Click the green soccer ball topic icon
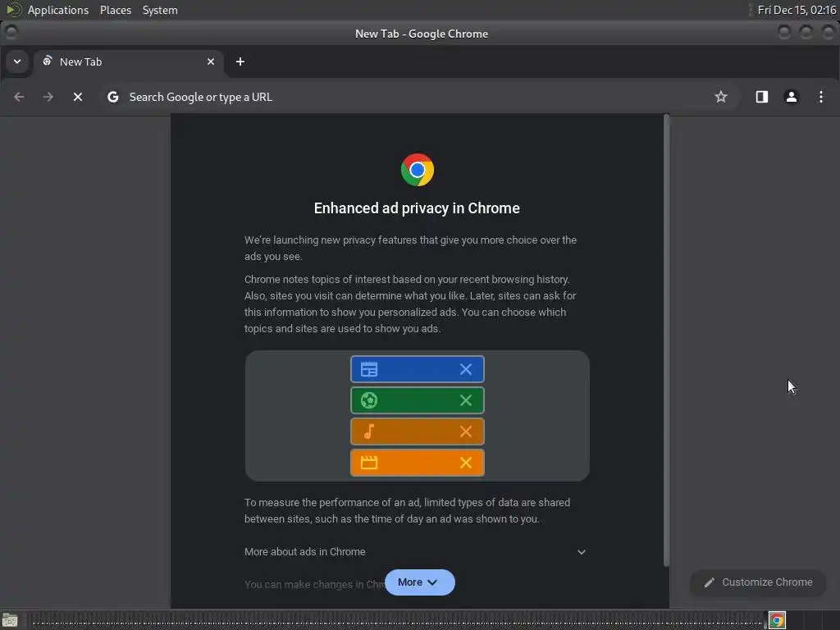840x630 pixels. (x=369, y=400)
